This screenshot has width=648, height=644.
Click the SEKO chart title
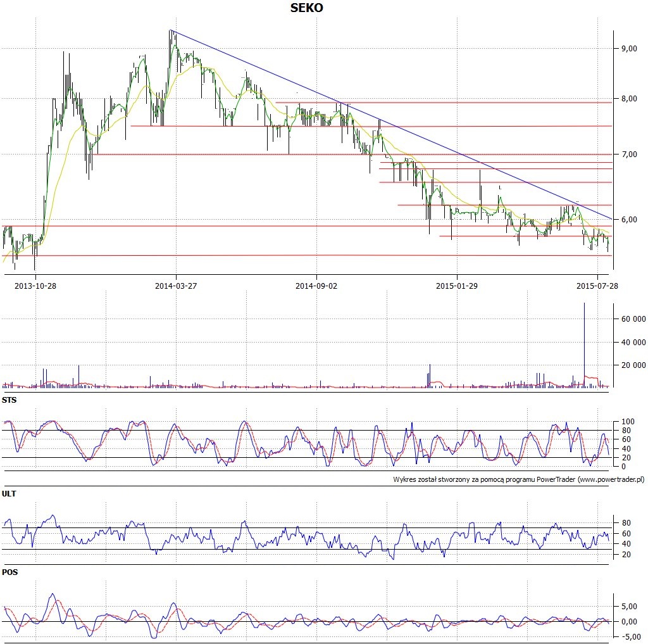click(306, 8)
